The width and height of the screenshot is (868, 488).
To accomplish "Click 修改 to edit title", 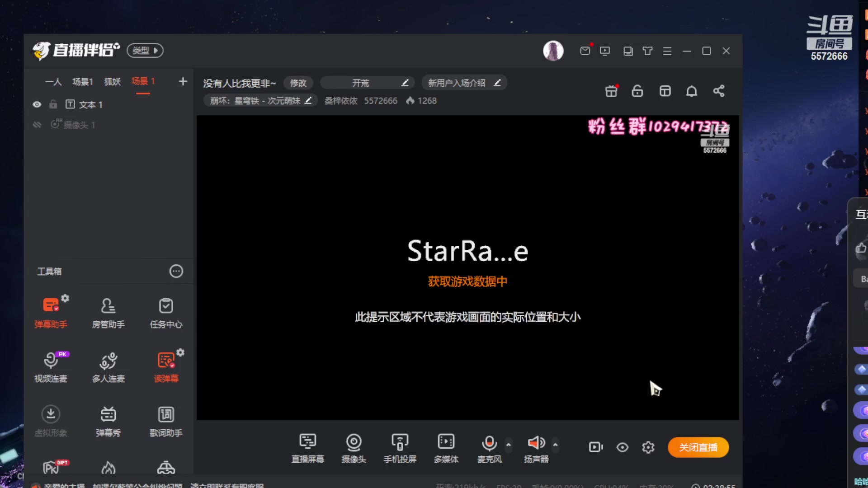I will [298, 83].
